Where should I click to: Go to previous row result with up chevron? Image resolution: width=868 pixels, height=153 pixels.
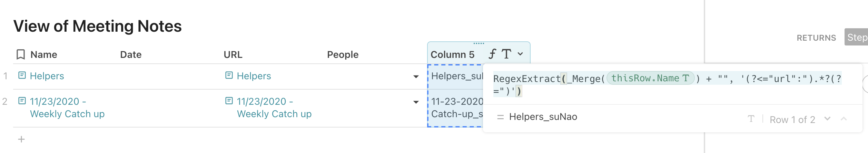coord(844,119)
